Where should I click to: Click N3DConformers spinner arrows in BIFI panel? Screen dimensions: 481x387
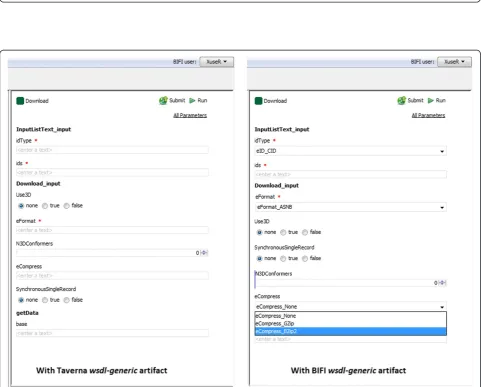[x=442, y=283]
